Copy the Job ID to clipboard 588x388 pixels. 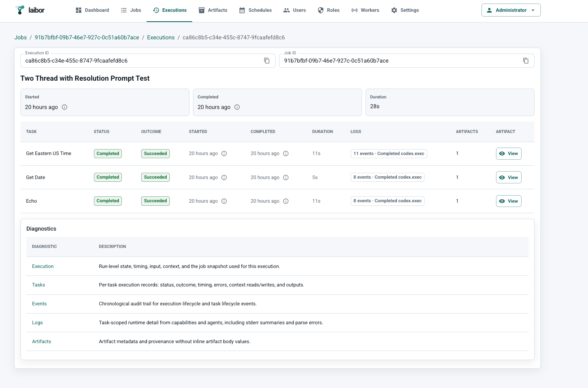pyautogui.click(x=526, y=61)
